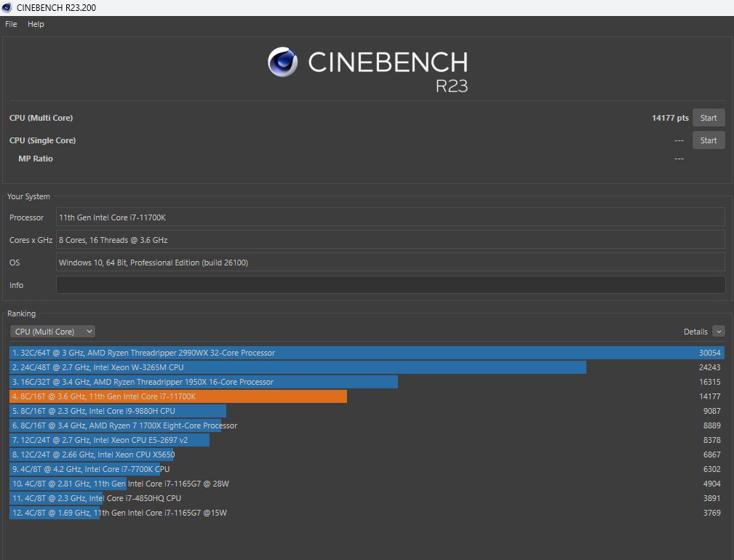The width and height of the screenshot is (734, 560).
Task: Open the File menu
Action: click(11, 24)
